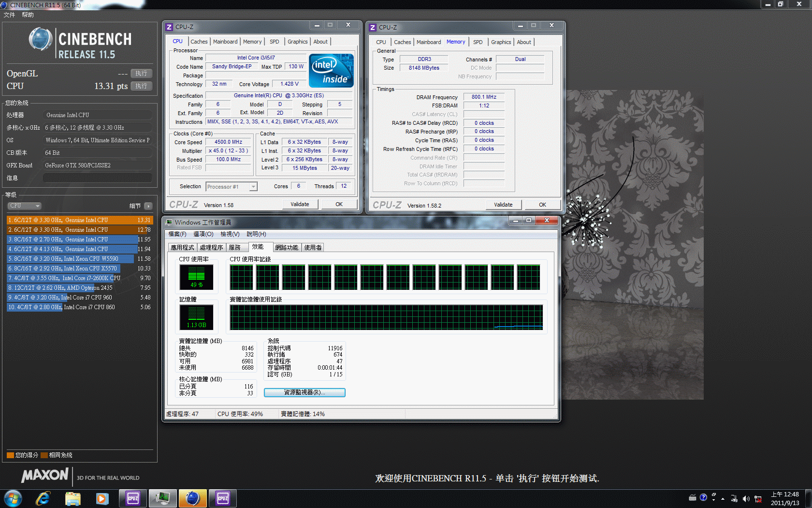The image size is (812, 508).
Task: Click the orange 您的得分 legend swatch
Action: pyautogui.click(x=10, y=455)
